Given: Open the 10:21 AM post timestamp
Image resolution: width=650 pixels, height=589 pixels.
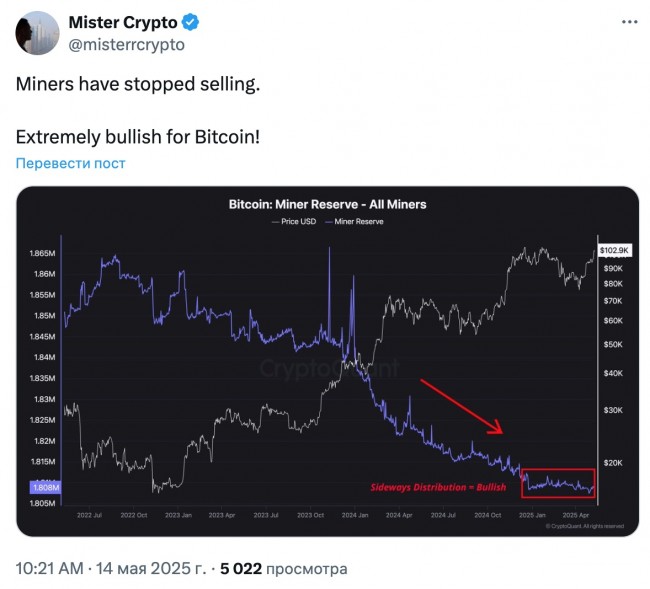Looking at the screenshot, I should click(x=50, y=568).
